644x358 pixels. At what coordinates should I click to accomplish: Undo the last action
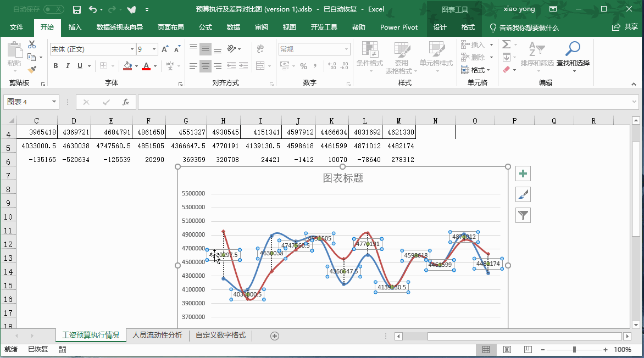coord(93,9)
